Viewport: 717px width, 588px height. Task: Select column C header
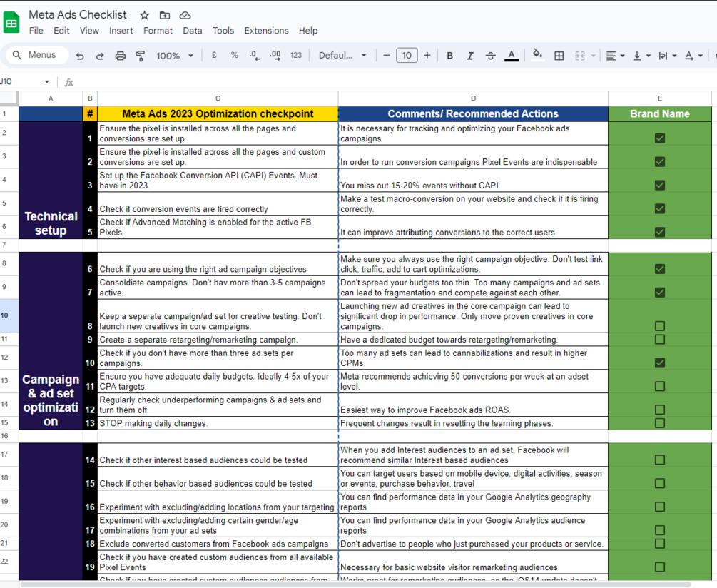tap(218, 98)
